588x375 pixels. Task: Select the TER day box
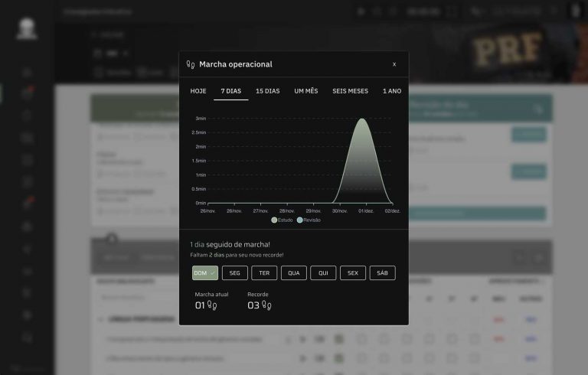click(263, 272)
